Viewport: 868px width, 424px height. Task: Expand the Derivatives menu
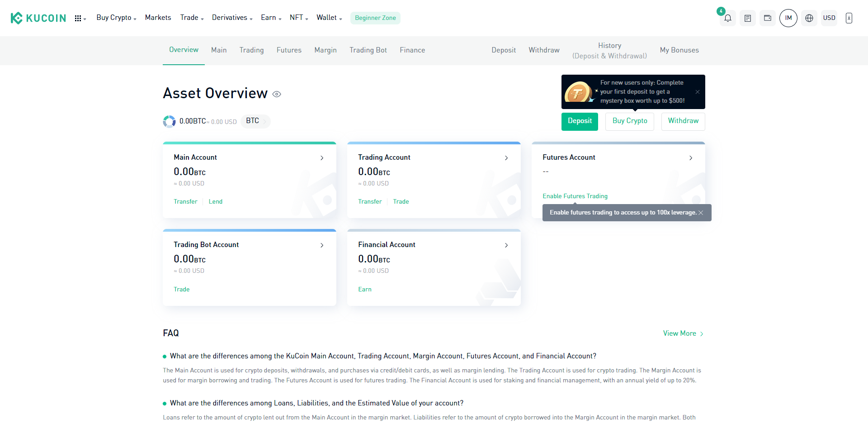[232, 18]
